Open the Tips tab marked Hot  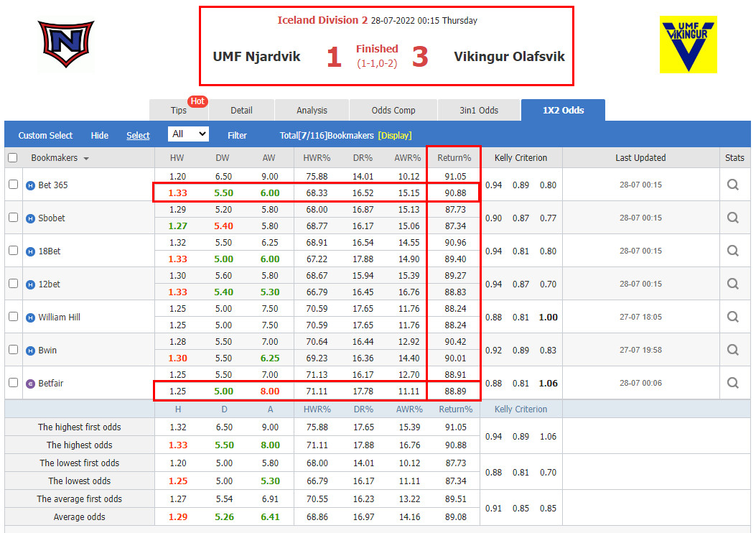click(x=179, y=111)
